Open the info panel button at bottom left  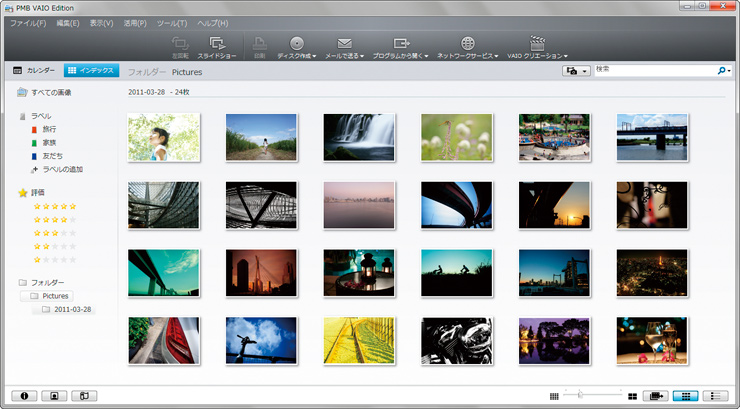(x=22, y=396)
